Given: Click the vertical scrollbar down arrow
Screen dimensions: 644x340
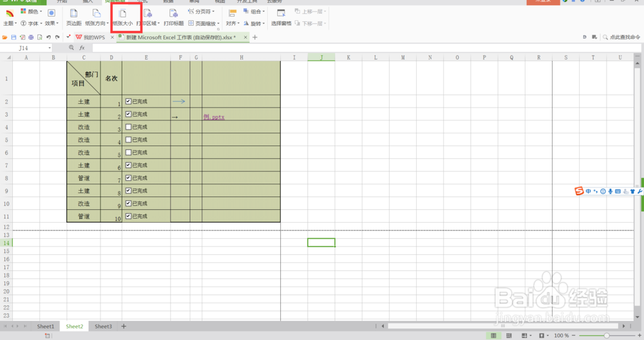Looking at the screenshot, I should [x=638, y=317].
